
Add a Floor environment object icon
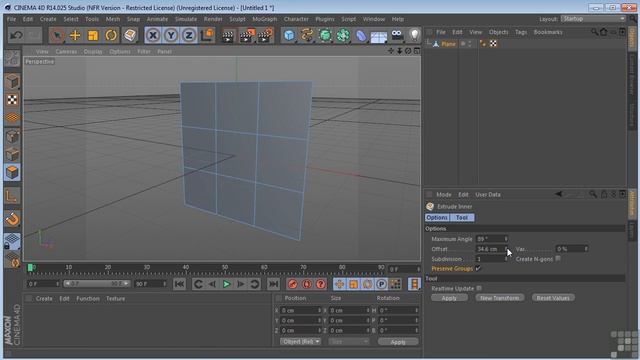(379, 36)
